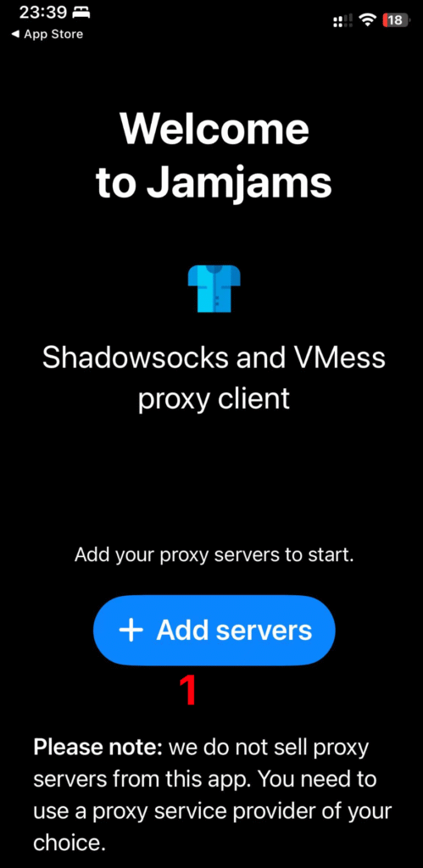This screenshot has height=868, width=423.
Task: Tap the blue shirt app logo
Action: [x=214, y=288]
